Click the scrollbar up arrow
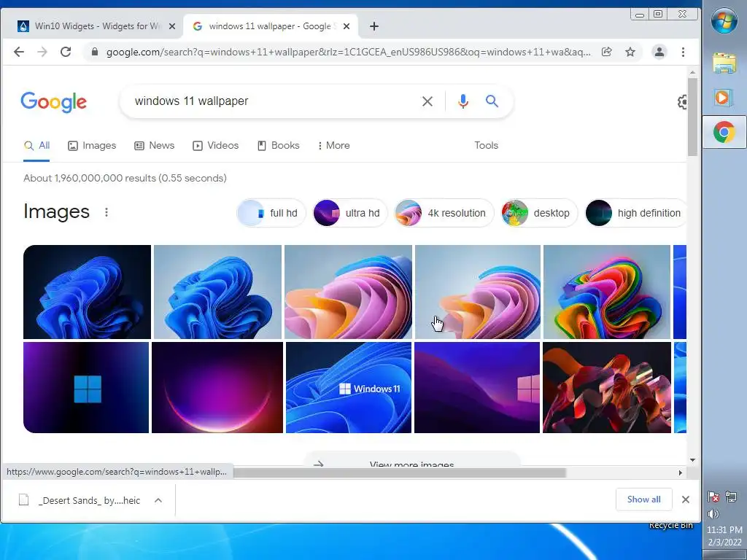This screenshot has height=560, width=747. (x=692, y=72)
